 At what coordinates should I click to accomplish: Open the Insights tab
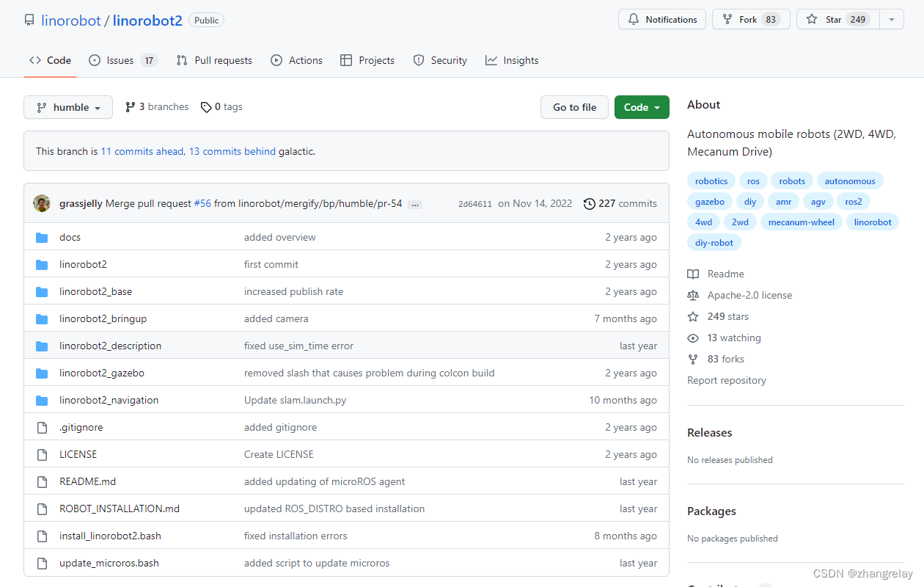(512, 60)
